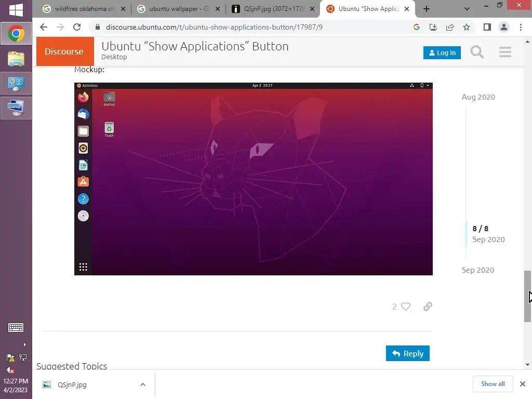
Task: Close the ubuntu wallpaper tab
Action: point(218,9)
